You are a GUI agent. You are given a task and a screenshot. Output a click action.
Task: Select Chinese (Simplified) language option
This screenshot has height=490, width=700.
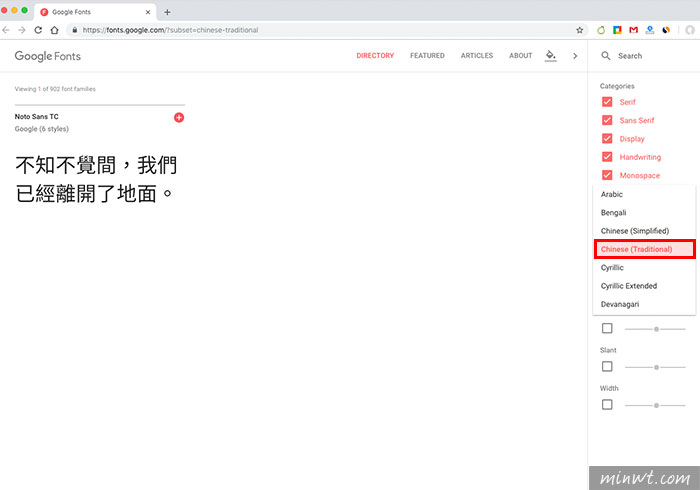pos(644,231)
